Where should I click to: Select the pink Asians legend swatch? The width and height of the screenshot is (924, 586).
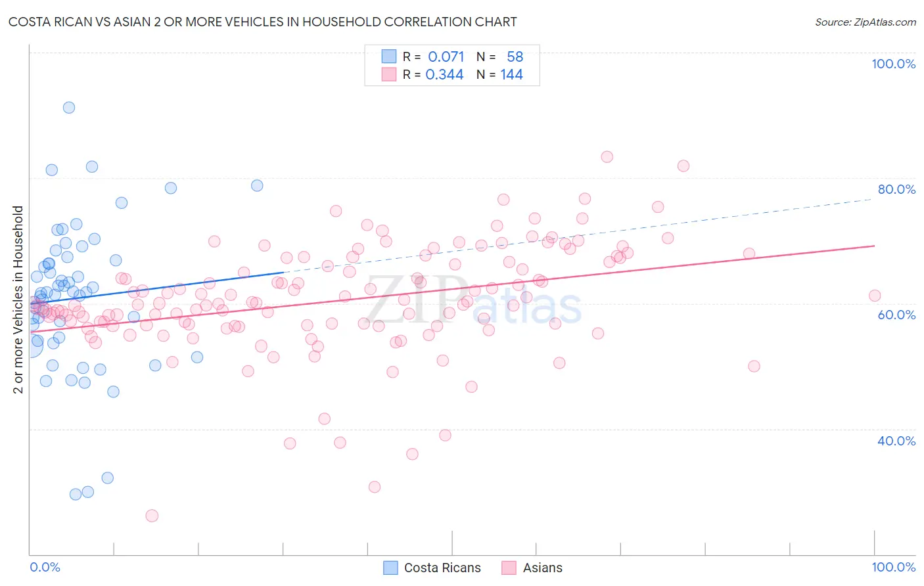[x=509, y=568]
